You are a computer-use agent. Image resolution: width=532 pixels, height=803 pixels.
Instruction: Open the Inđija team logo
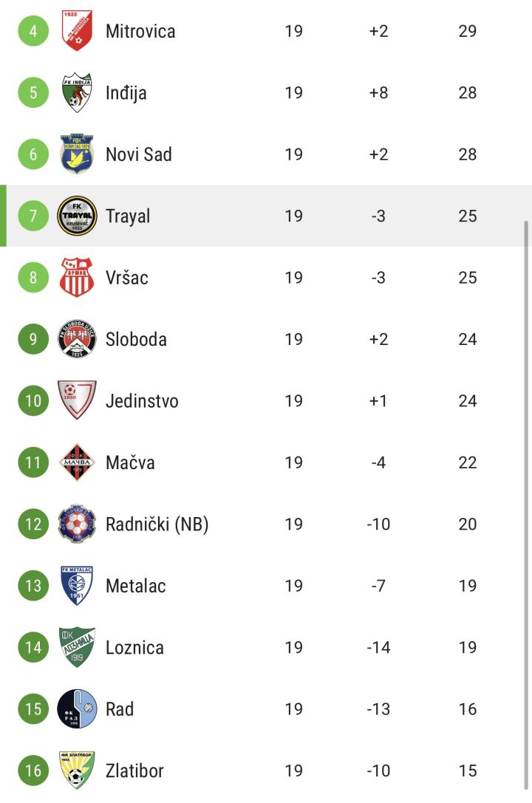[77, 92]
